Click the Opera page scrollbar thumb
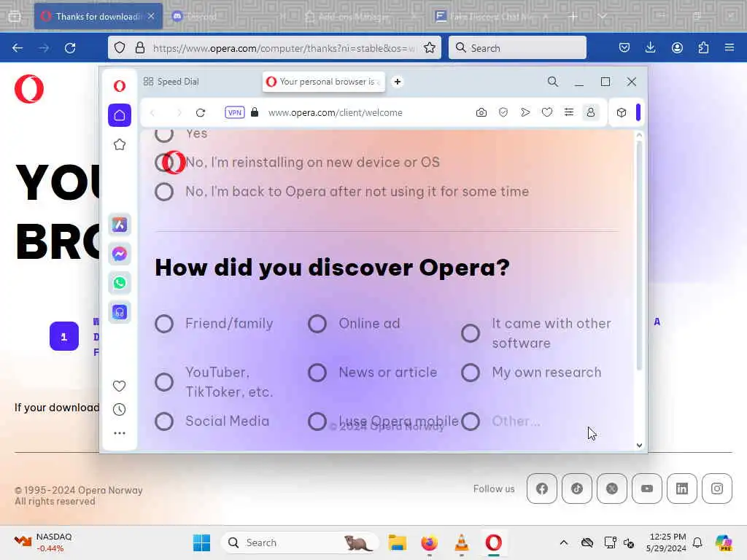The image size is (747, 560). (x=639, y=254)
